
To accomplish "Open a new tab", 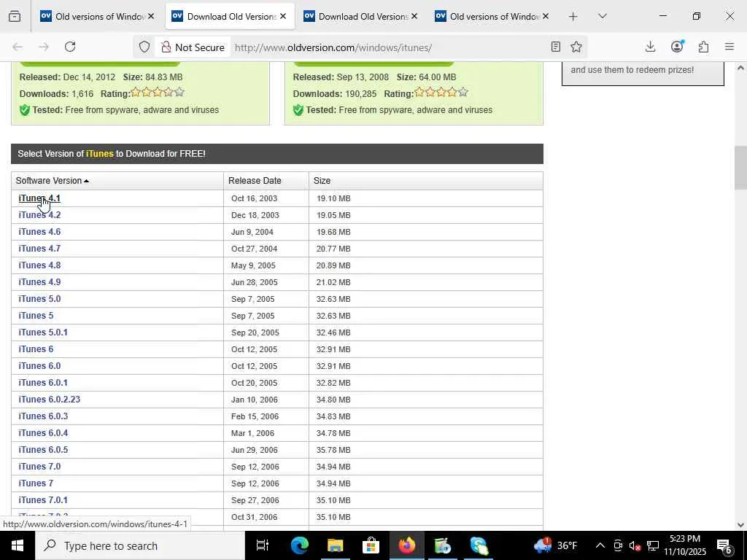I will [573, 17].
